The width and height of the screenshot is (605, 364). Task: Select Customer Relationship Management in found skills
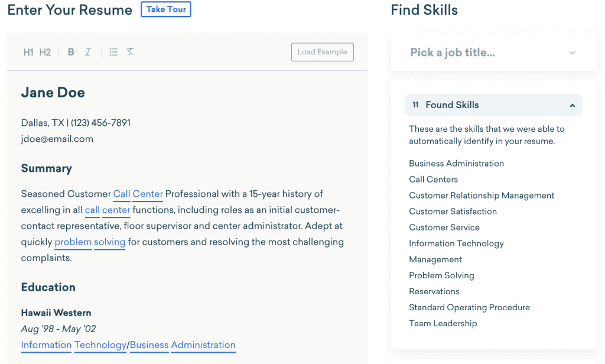click(482, 196)
